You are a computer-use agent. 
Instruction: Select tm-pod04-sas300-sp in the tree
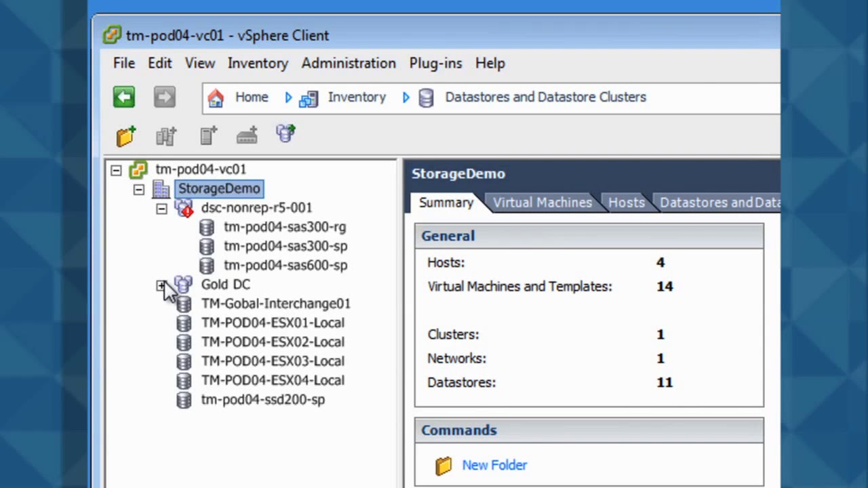tap(285, 246)
